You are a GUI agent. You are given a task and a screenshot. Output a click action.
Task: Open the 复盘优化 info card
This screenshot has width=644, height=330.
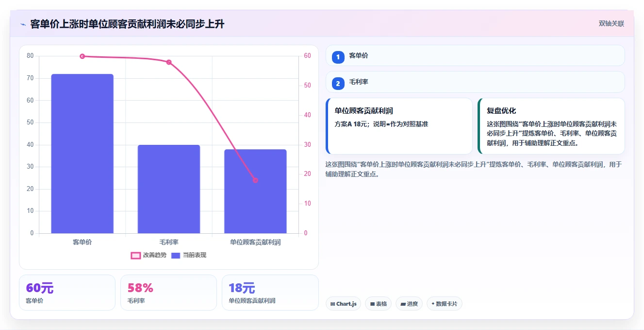(551, 126)
